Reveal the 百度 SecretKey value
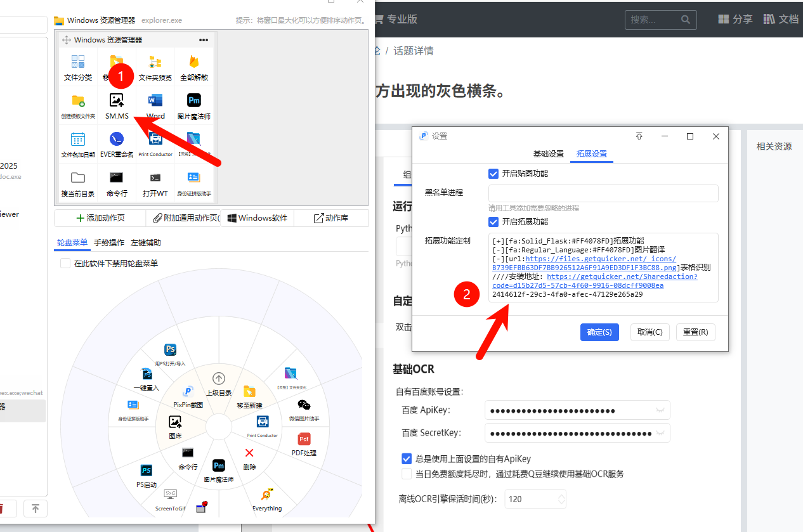The height and width of the screenshot is (532, 803). 662,433
